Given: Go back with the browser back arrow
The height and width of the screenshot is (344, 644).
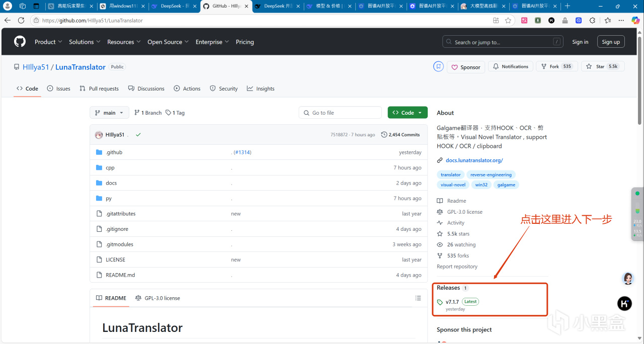Looking at the screenshot, I should pyautogui.click(x=8, y=20).
